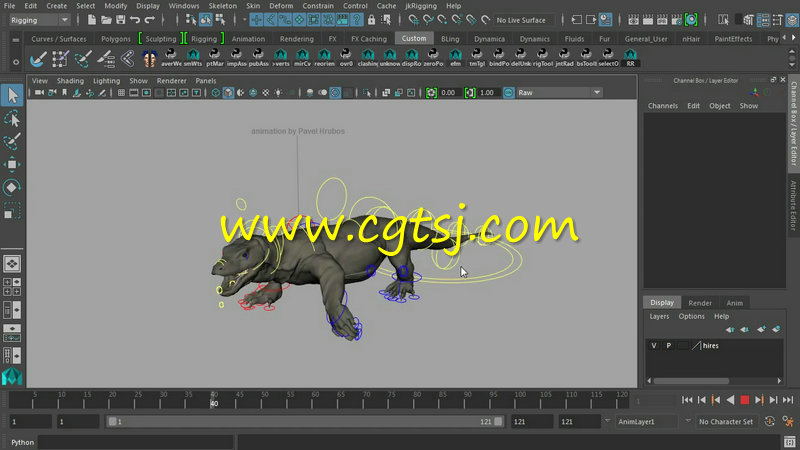800x450 pixels.
Task: Toggle visibility V of hires layer
Action: click(654, 345)
